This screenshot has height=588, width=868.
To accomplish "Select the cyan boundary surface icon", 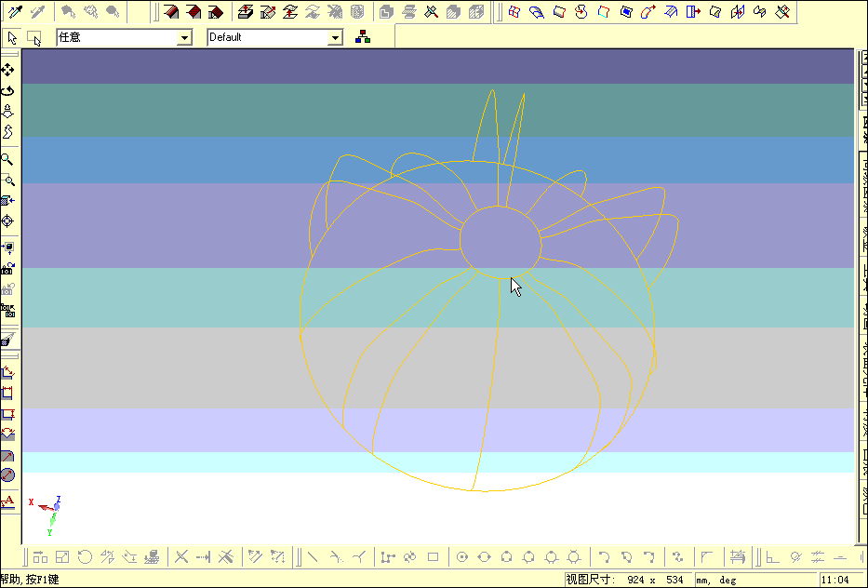I will coord(604,11).
